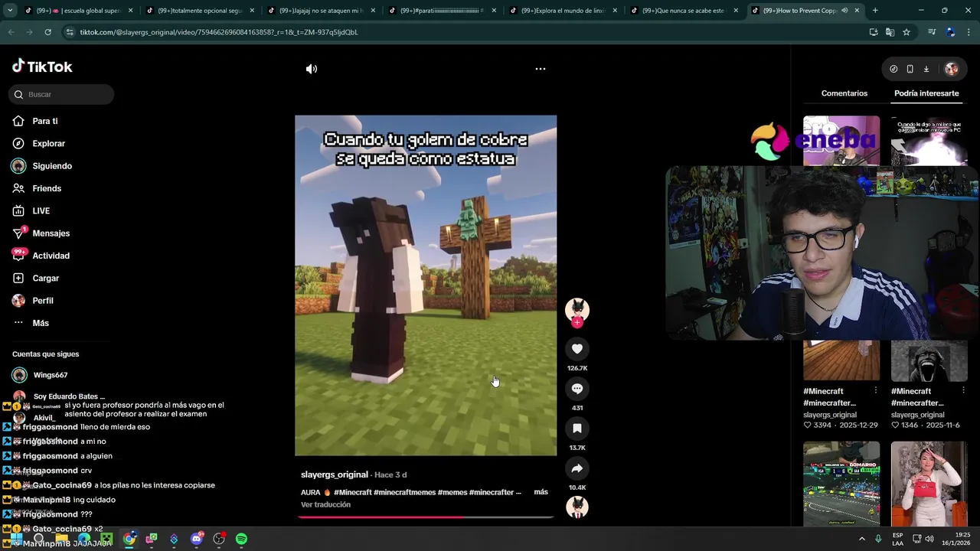Open the get-app phone icon

[x=910, y=69]
